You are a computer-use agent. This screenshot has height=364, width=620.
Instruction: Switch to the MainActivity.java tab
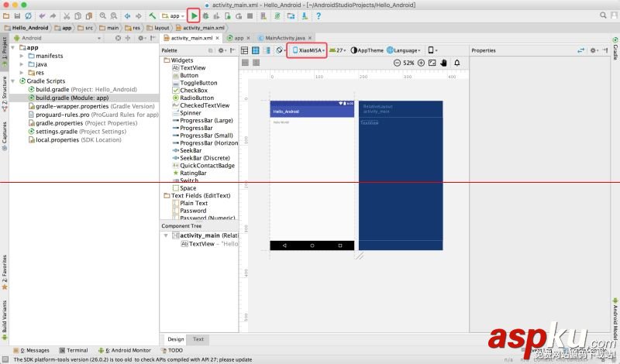pos(284,38)
